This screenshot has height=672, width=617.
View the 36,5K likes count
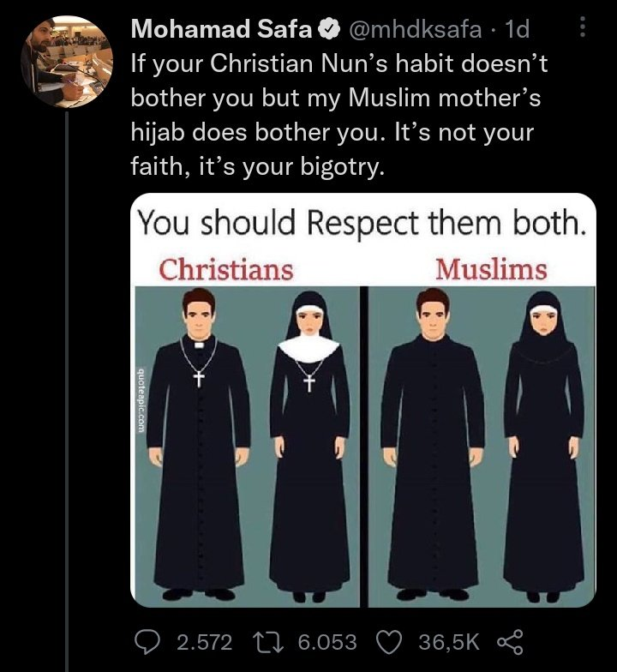coord(449,642)
